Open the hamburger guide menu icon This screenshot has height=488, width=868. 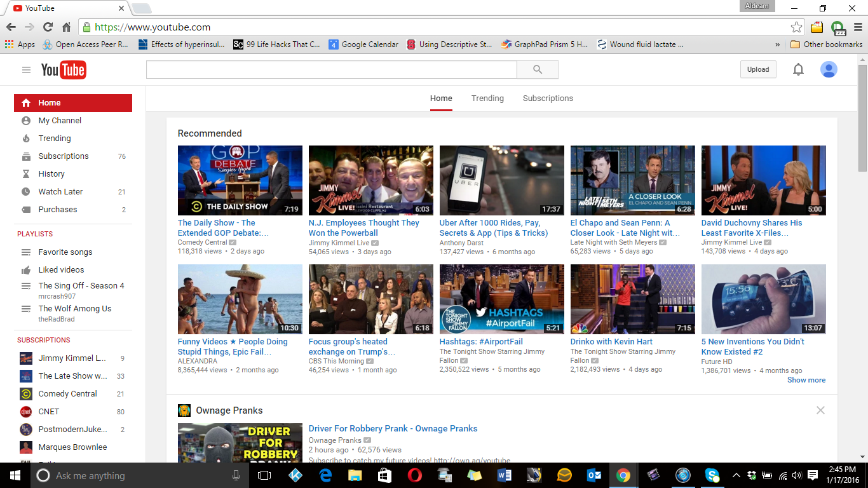point(26,70)
